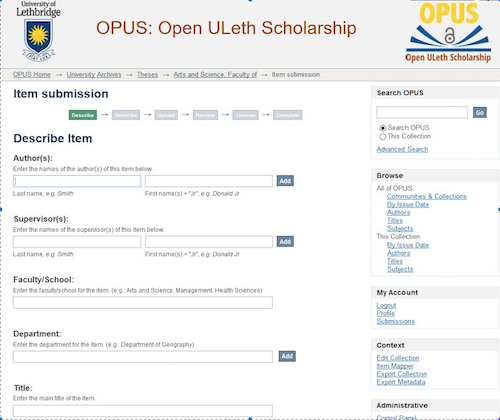
Task: Open the OPUS Home breadcrumb link
Action: tap(32, 74)
